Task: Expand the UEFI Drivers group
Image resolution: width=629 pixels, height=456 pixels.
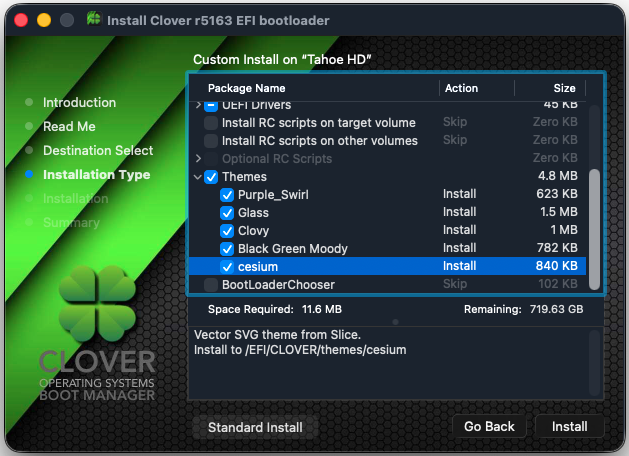Action: (x=198, y=105)
